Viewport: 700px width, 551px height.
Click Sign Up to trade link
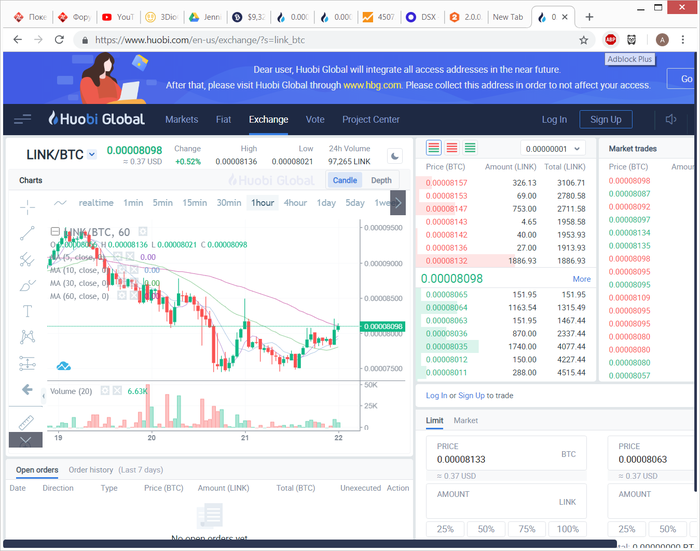pos(471,395)
